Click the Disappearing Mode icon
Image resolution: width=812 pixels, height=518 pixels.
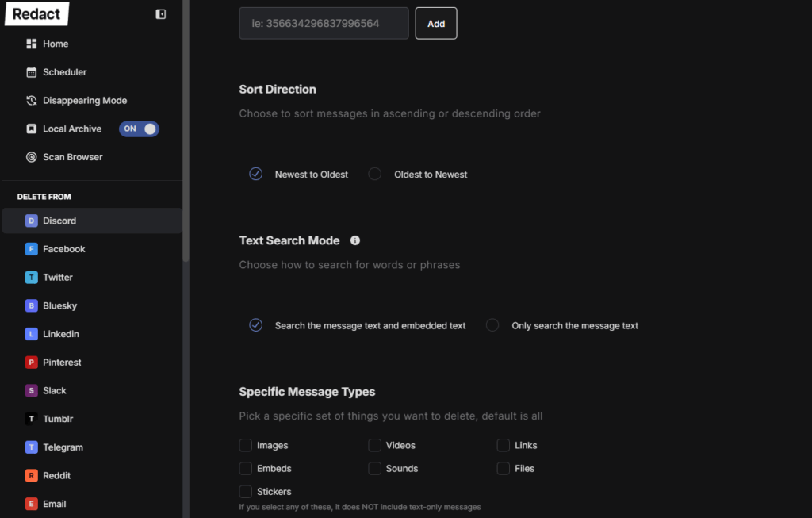(x=32, y=101)
